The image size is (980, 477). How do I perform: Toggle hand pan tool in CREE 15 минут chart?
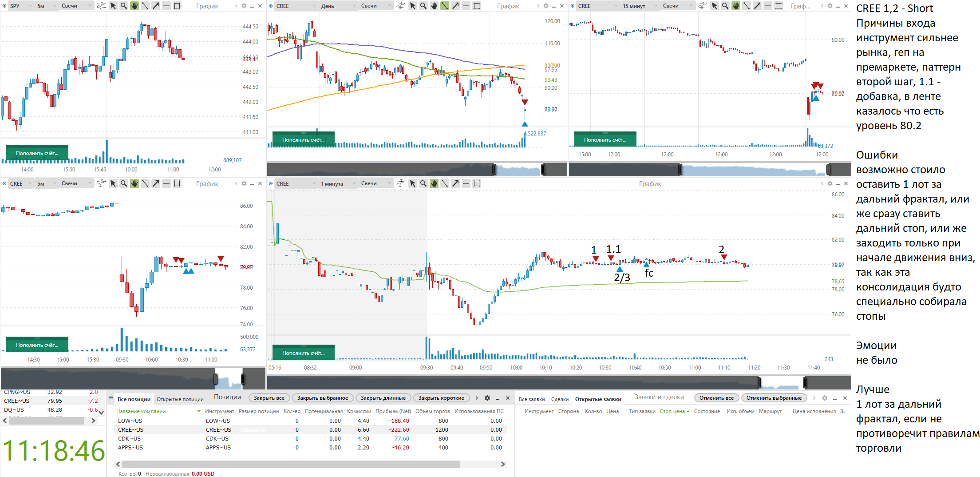point(735,6)
